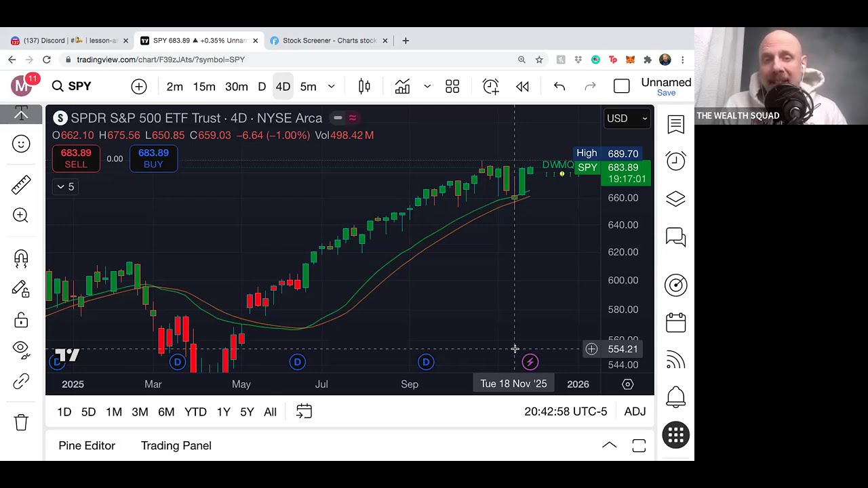Select the 5D date range
Viewport: 868px width, 488px height.
point(88,411)
